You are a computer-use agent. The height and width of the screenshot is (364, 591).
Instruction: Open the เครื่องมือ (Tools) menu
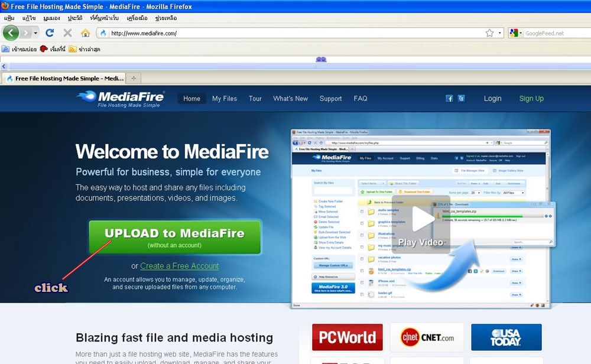(x=137, y=18)
